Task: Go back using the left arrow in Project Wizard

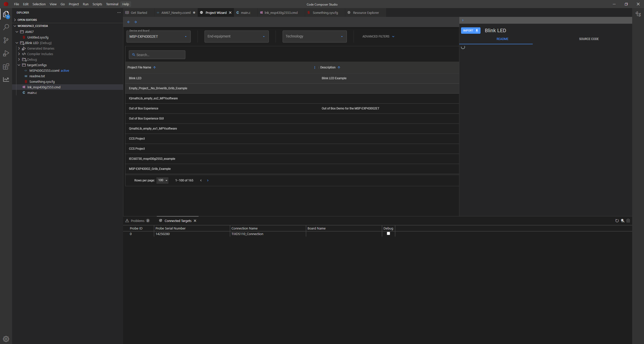Action: click(129, 22)
